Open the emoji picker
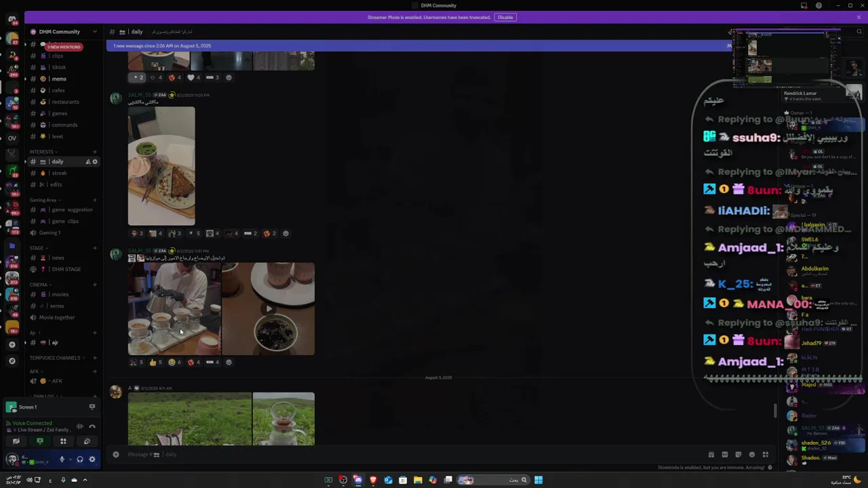 tap(752, 454)
